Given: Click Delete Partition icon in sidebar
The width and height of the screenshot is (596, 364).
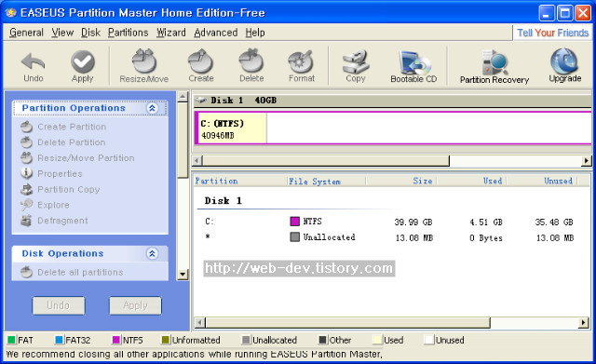Looking at the screenshot, I should point(27,142).
